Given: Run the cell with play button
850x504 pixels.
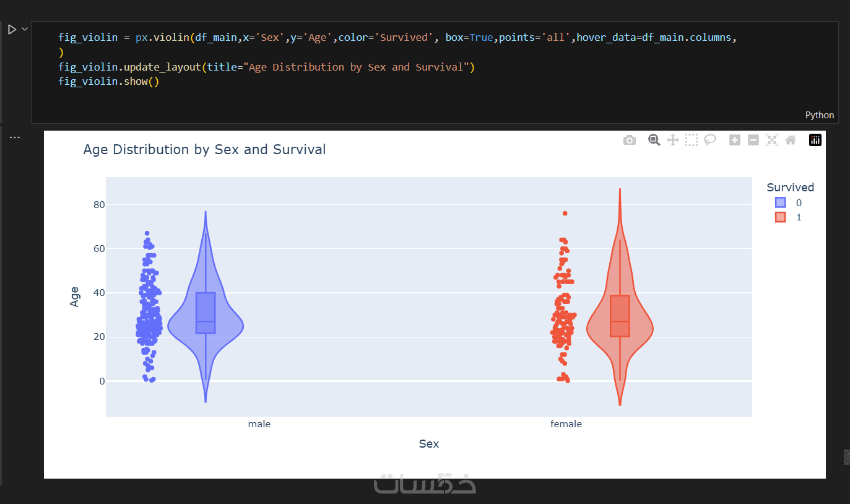Looking at the screenshot, I should pos(12,29).
